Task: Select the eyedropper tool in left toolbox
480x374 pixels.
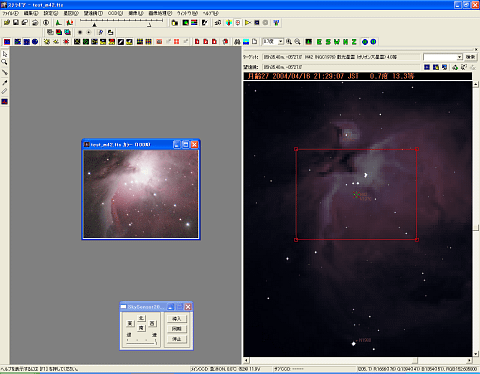Action: pyautogui.click(x=5, y=82)
